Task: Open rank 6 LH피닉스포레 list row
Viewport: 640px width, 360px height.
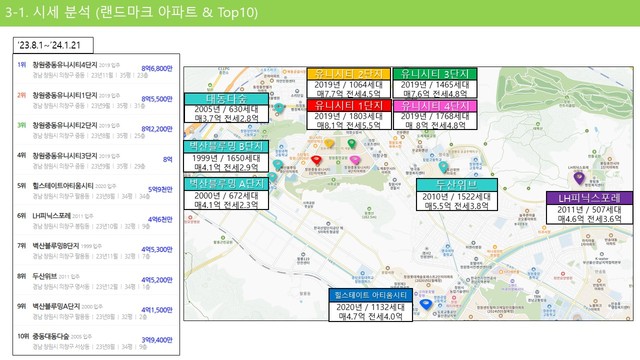Action: coord(96,220)
